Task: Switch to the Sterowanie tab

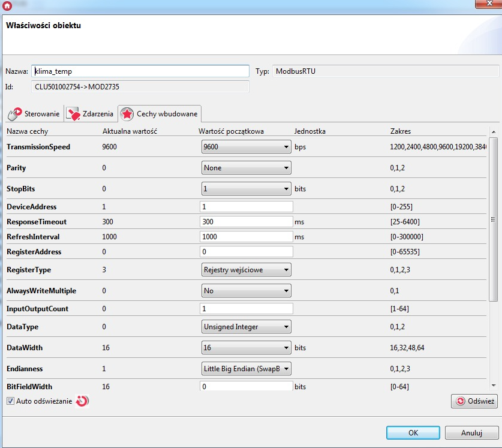Action: tap(34, 113)
